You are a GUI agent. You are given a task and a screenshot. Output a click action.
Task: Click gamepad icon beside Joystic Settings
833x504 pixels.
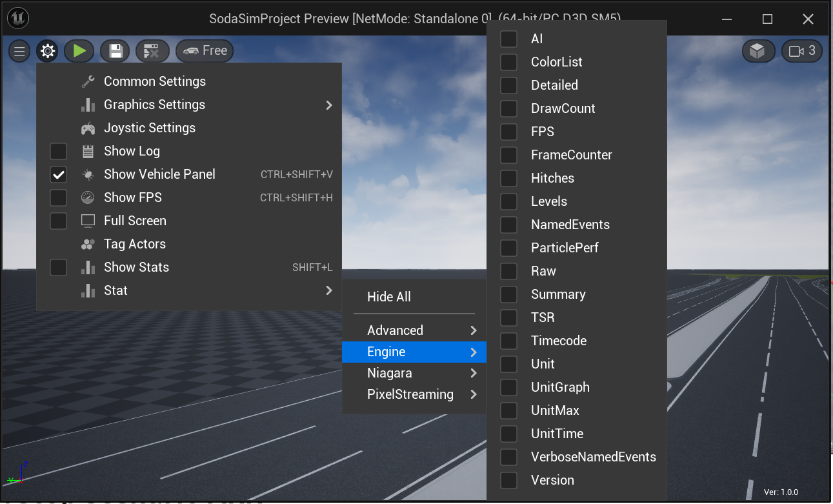[x=88, y=128]
